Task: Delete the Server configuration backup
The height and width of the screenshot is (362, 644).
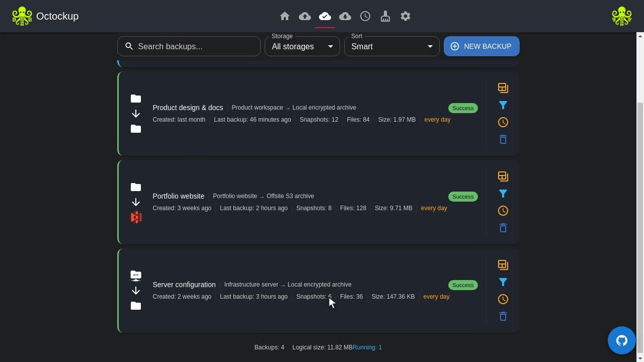Action: pos(503,316)
